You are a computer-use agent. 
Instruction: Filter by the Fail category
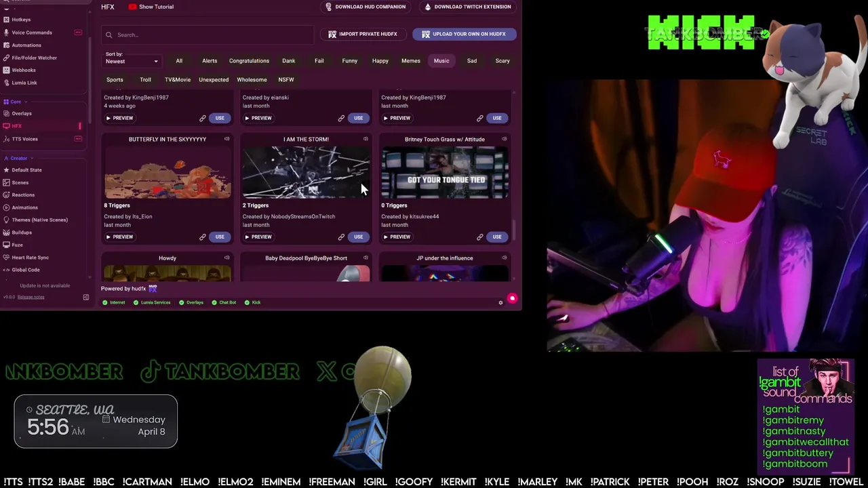pyautogui.click(x=319, y=61)
